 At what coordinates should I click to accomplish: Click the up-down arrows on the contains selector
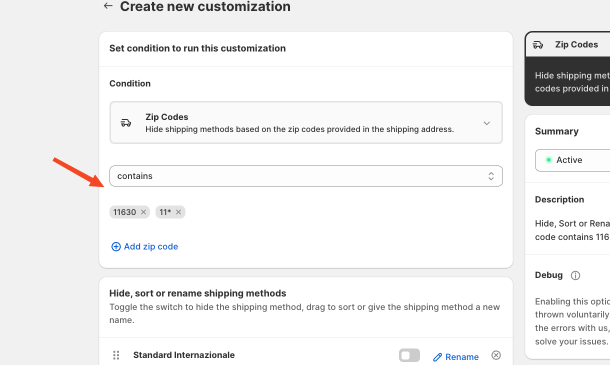[x=491, y=176]
